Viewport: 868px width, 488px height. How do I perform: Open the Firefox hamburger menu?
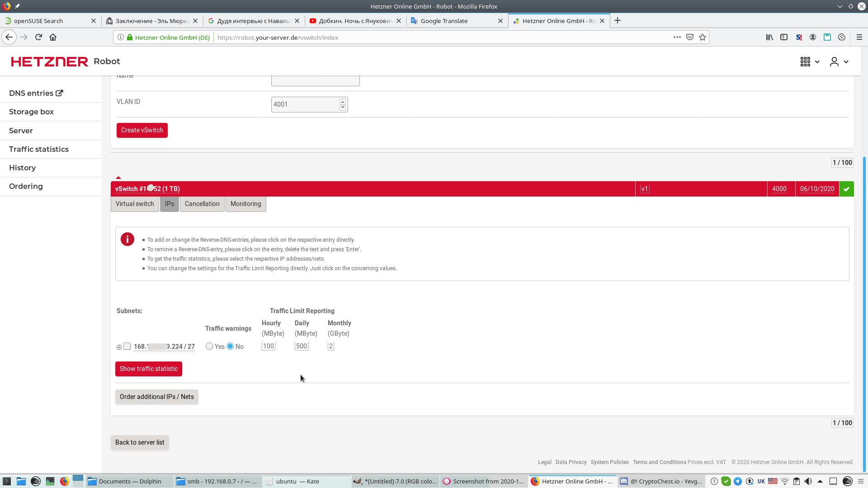click(x=859, y=38)
